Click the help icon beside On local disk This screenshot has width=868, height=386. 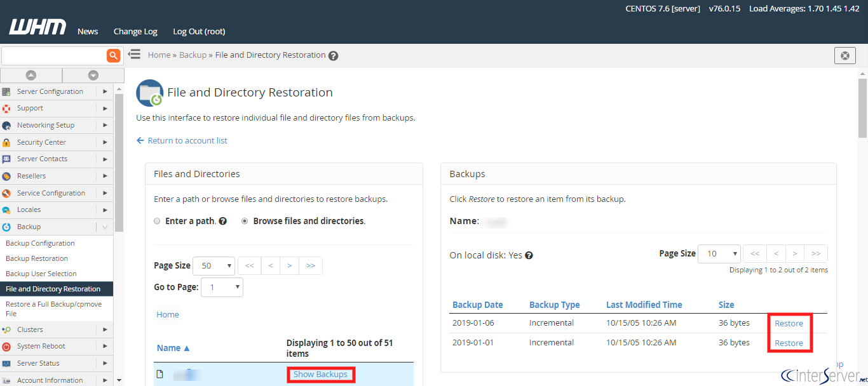(x=529, y=256)
